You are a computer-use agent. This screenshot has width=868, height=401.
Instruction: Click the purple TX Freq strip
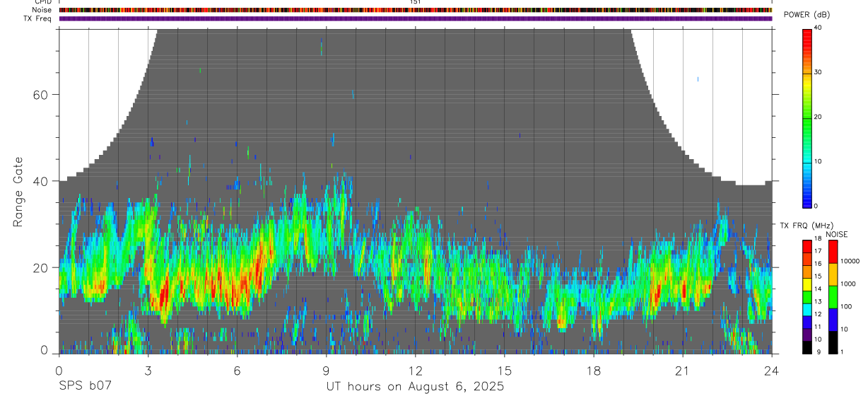415,18
